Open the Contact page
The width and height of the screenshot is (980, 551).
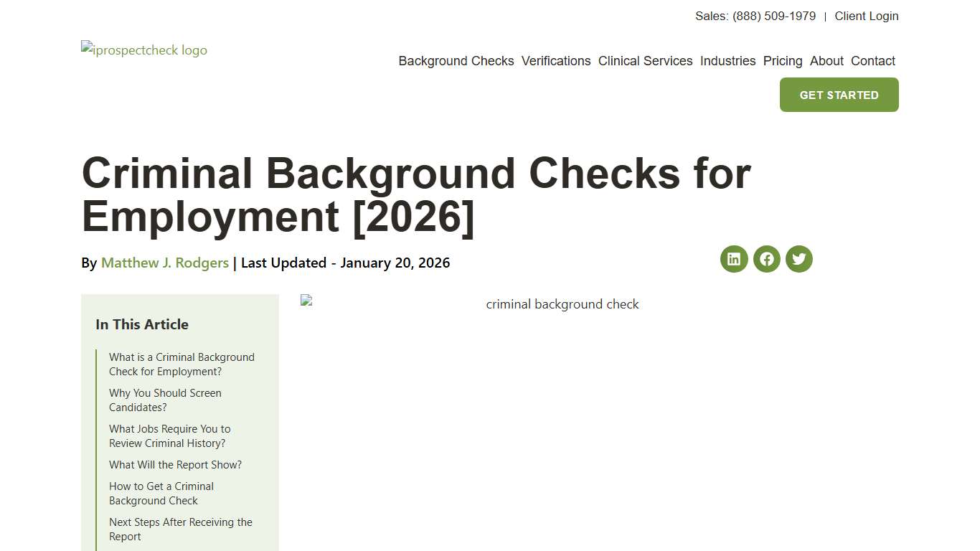point(873,61)
